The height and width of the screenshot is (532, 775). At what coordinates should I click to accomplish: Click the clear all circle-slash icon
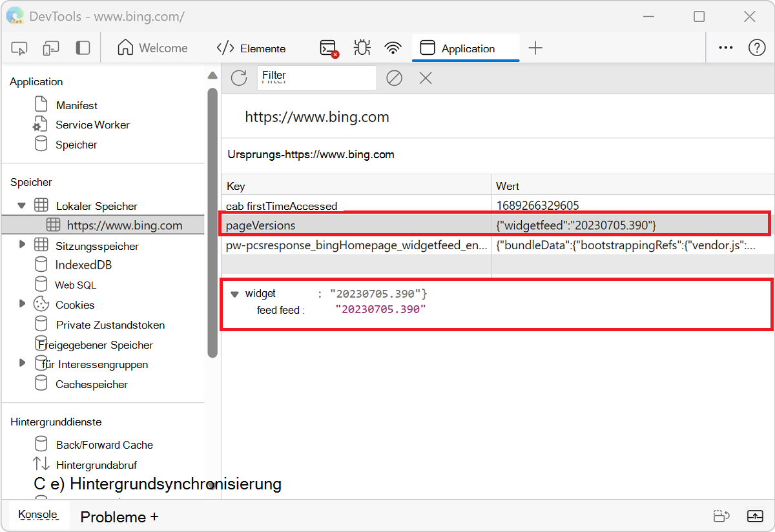click(394, 78)
